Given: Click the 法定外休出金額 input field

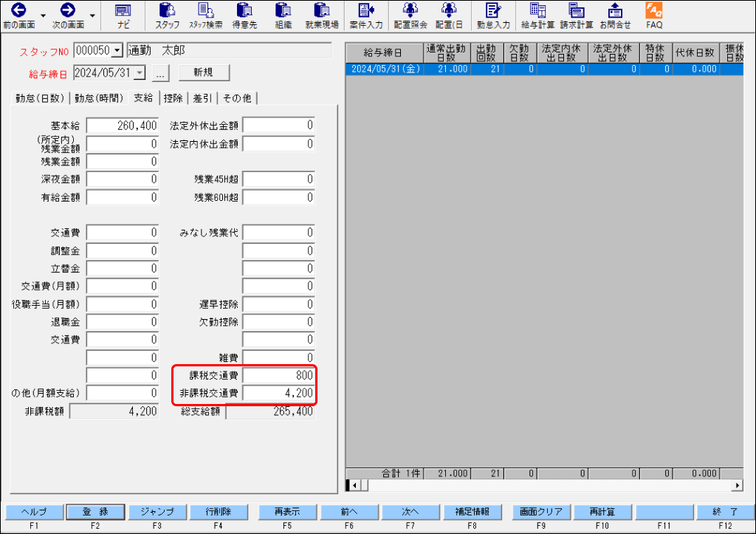Looking at the screenshot, I should (278, 126).
